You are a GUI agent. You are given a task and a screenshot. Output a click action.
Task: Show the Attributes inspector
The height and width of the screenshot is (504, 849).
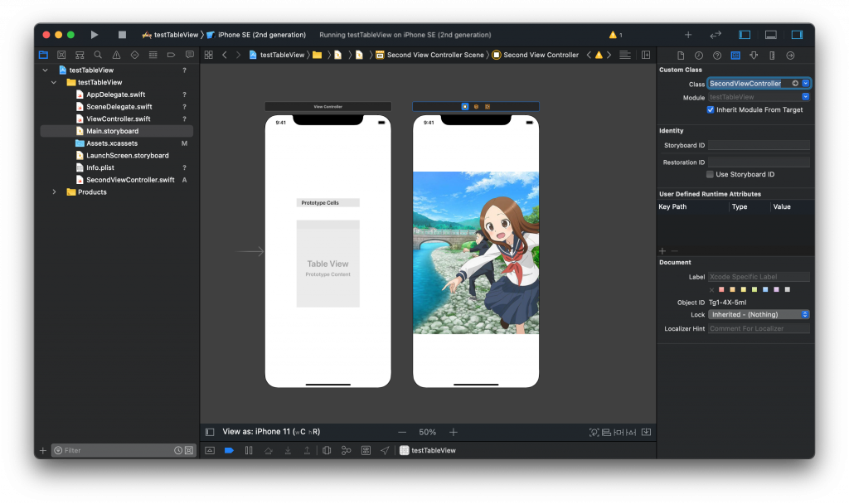tap(754, 55)
